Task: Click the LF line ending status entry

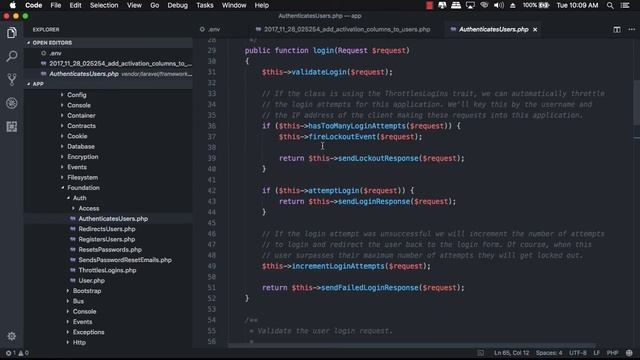Action: 597,353
